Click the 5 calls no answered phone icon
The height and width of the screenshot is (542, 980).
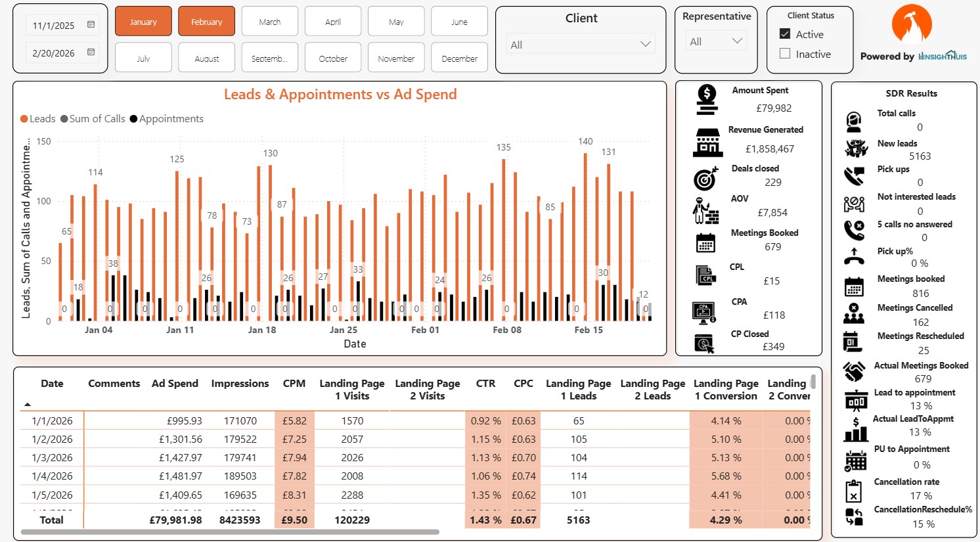(854, 230)
